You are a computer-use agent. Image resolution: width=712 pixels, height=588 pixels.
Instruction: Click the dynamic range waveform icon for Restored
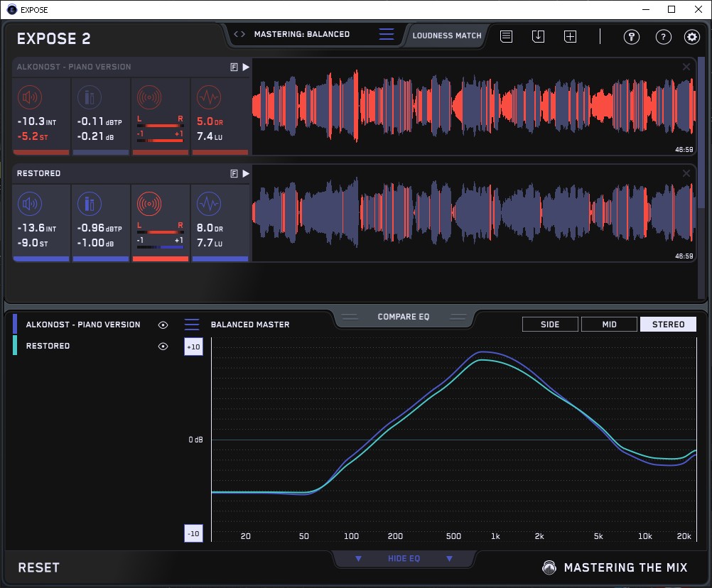tap(207, 203)
